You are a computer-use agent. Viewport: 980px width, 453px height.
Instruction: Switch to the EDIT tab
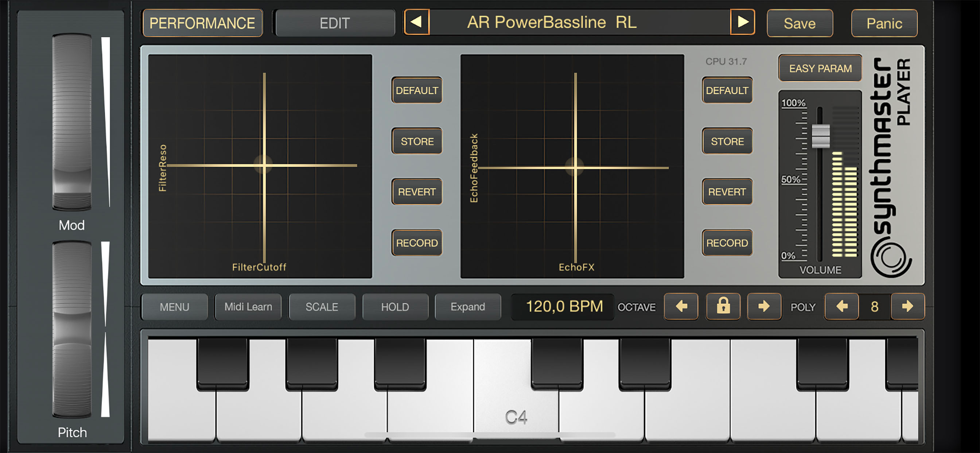(334, 23)
